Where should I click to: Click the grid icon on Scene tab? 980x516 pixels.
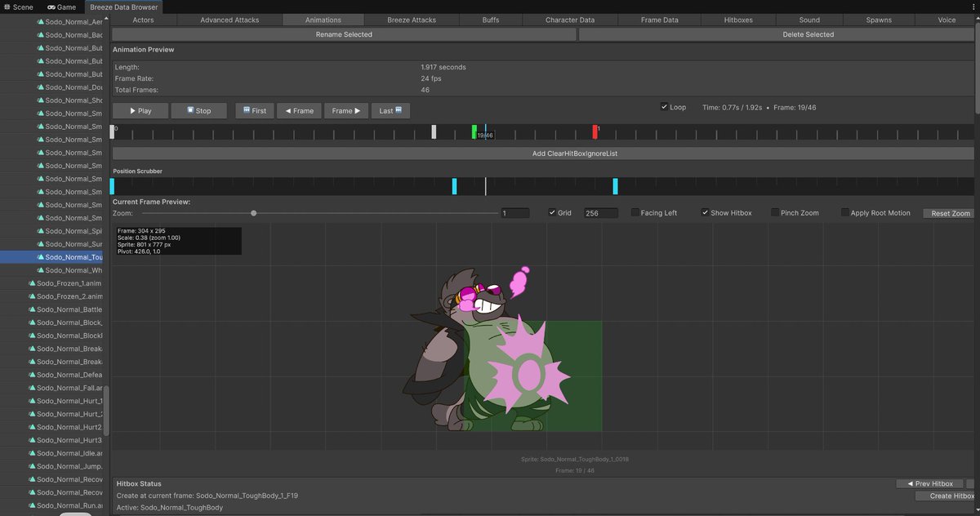point(6,7)
